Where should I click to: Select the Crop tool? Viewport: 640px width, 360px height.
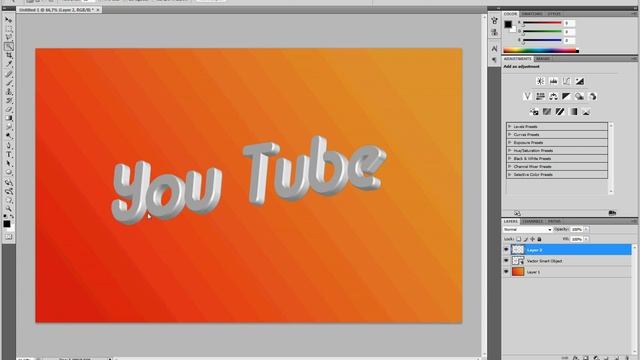tap(9, 56)
